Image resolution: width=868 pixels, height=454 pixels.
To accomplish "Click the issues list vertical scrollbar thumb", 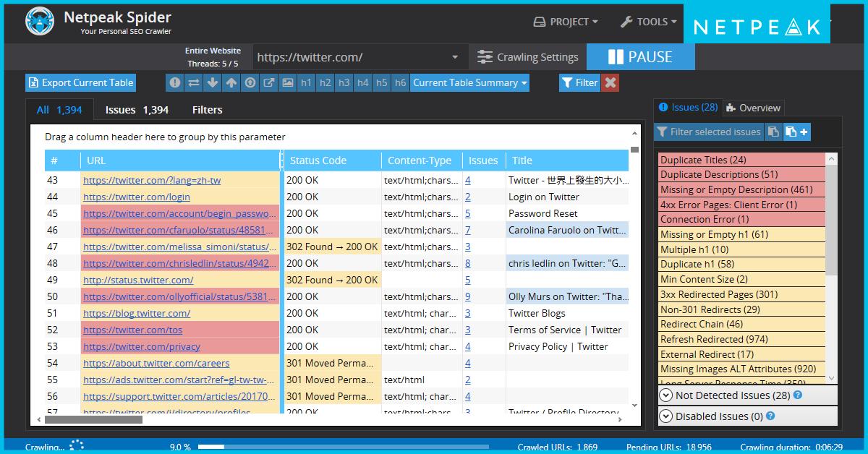I will click(831, 220).
